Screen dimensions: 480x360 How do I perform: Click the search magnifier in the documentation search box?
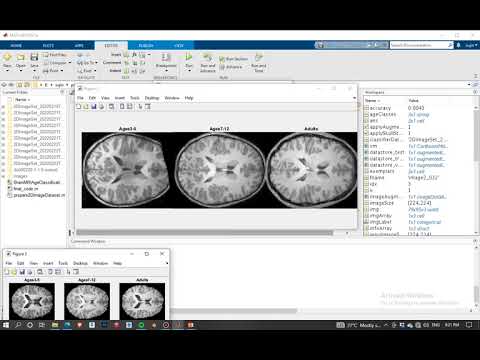[x=450, y=45]
